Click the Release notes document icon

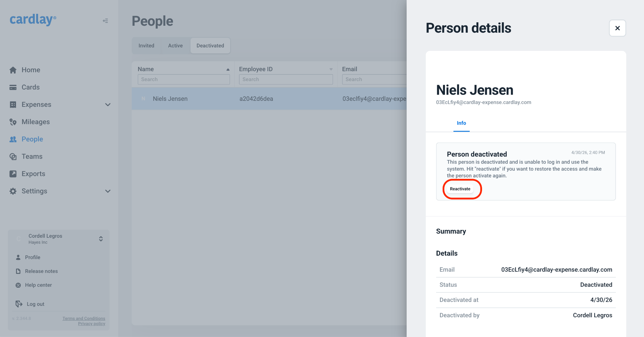(18, 271)
